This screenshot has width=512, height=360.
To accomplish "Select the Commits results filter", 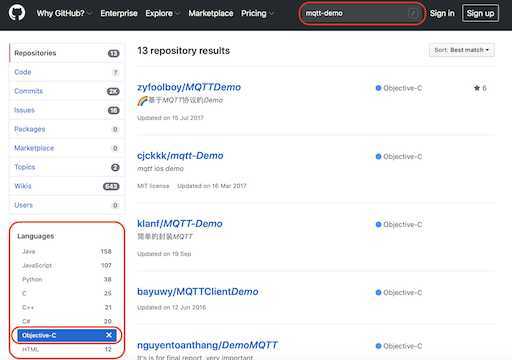I will 67,91.
